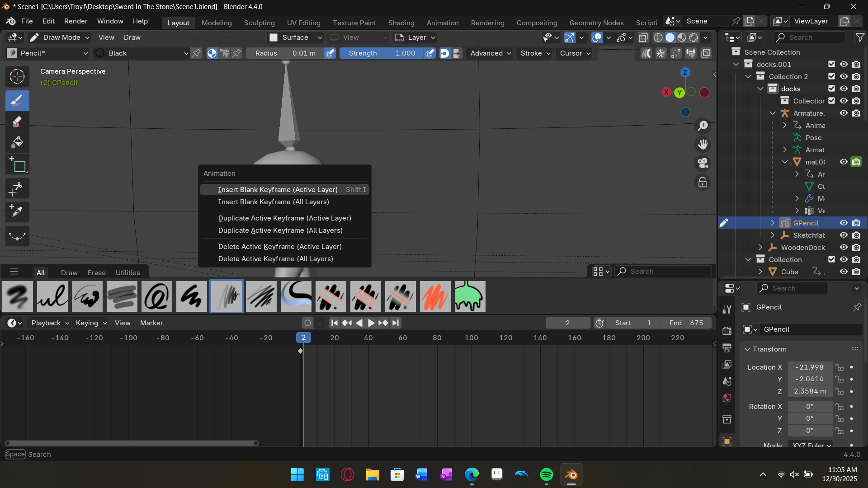This screenshot has width=868, height=488.
Task: Open Layer dropdown in header
Action: [x=415, y=38]
